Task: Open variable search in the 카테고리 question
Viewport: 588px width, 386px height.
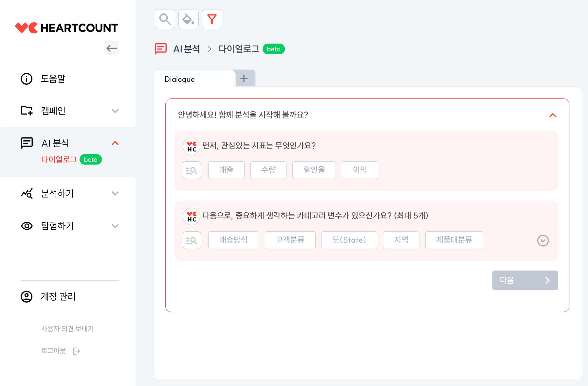Action: (192, 240)
